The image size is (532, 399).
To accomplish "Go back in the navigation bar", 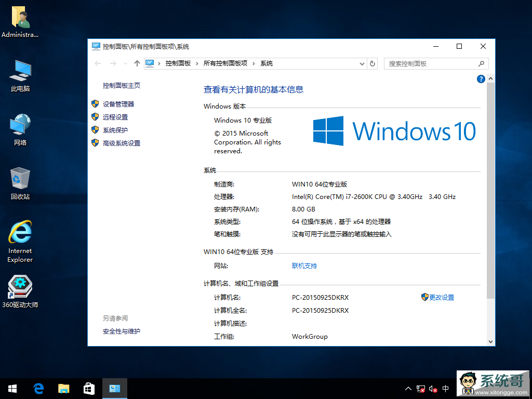I will click(98, 63).
